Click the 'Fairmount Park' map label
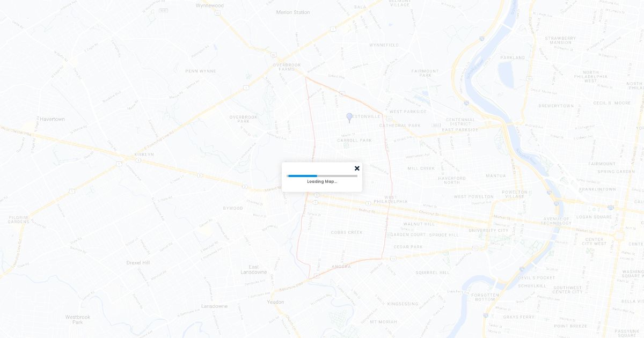The height and width of the screenshot is (338, 644). click(x=425, y=73)
